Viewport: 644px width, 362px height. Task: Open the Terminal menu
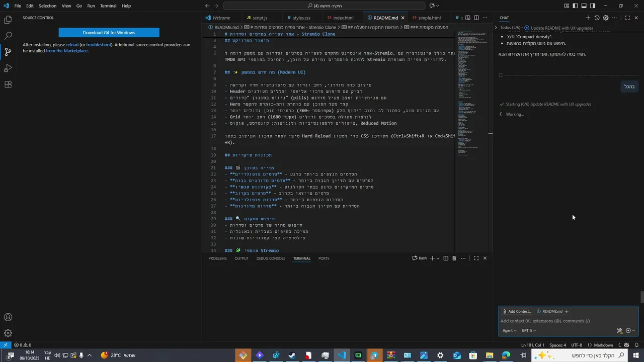pyautogui.click(x=108, y=6)
